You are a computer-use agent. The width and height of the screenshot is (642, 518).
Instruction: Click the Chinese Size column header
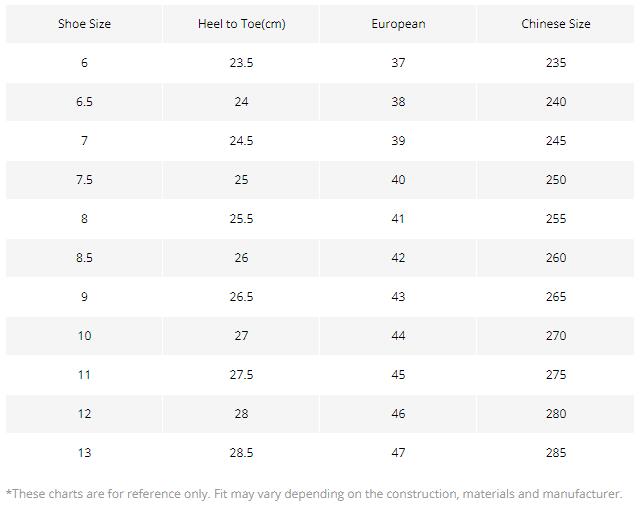[556, 24]
